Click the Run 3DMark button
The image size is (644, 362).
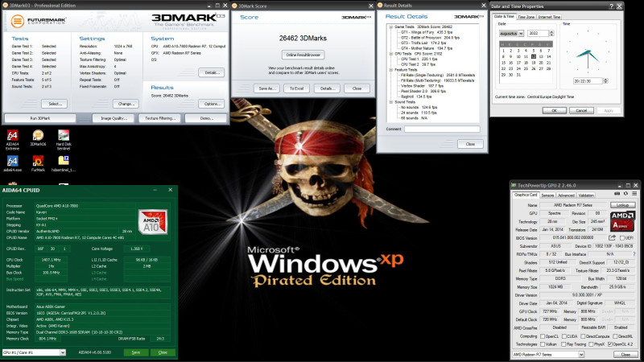tap(39, 118)
